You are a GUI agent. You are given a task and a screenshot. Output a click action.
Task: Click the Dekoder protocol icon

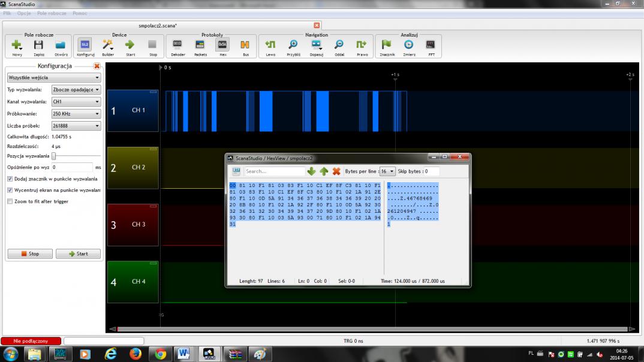pyautogui.click(x=177, y=46)
